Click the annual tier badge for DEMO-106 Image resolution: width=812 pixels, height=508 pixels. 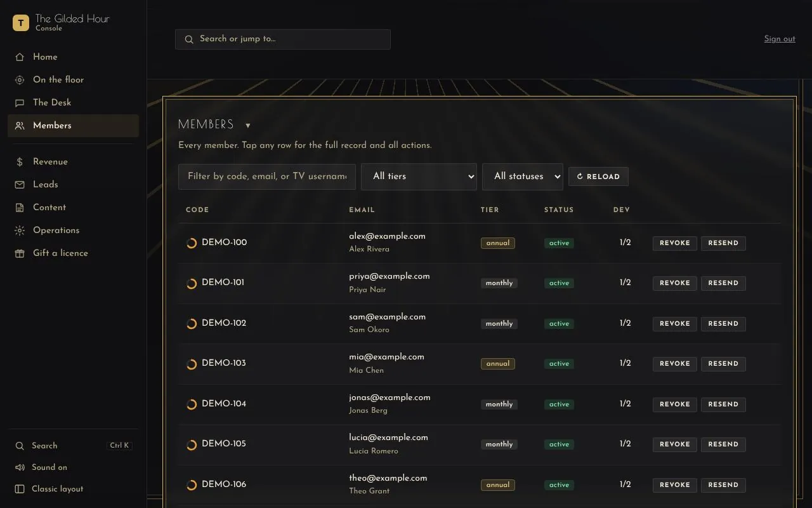pyautogui.click(x=498, y=485)
